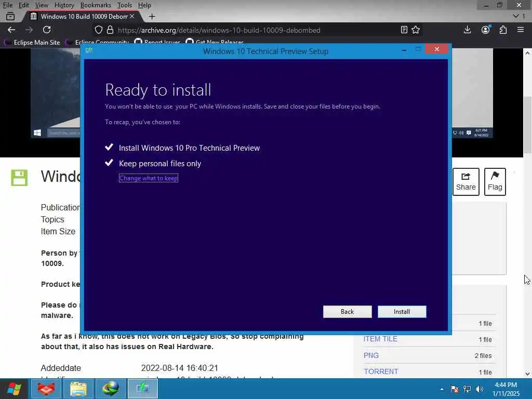Open the View menu in Firefox
The height and width of the screenshot is (399, 532).
pyautogui.click(x=42, y=5)
